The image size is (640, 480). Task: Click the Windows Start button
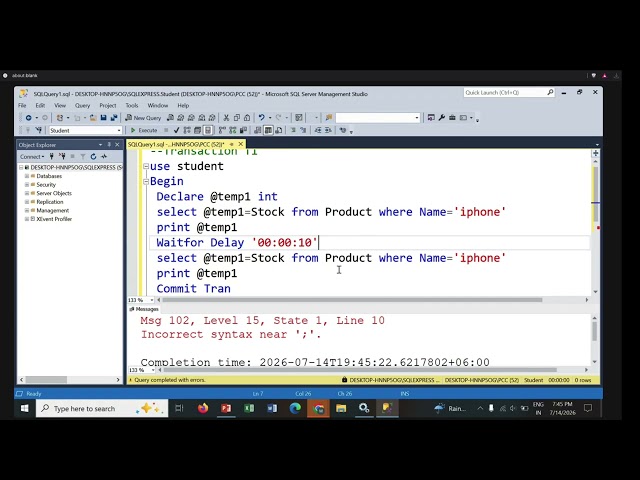(24, 408)
